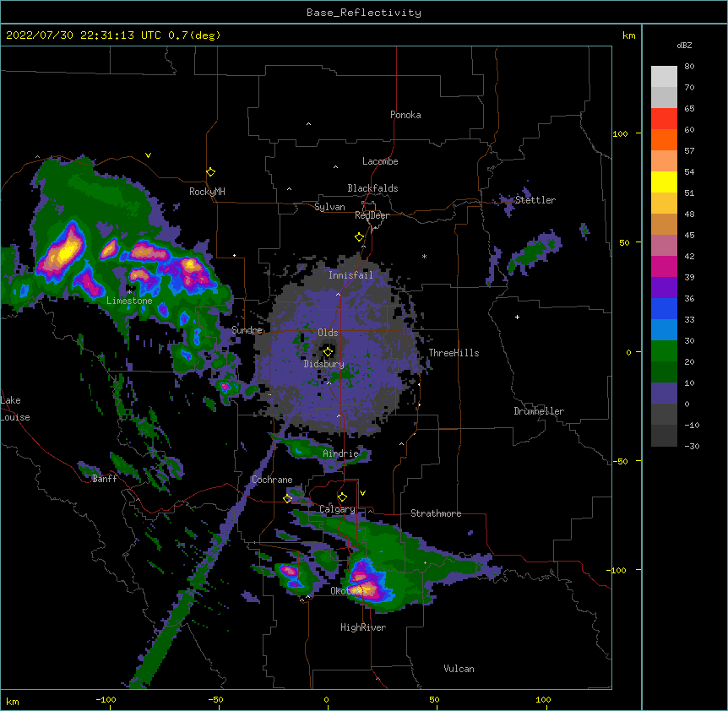Screen dimensions: 728x711
Task: Select the Airdrie label
Action: 340,453
